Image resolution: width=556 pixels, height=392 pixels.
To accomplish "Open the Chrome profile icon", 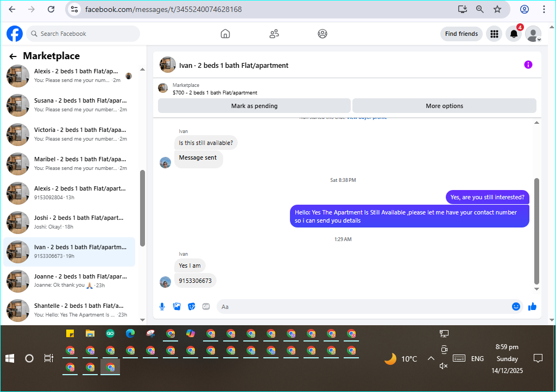I will [x=525, y=9].
